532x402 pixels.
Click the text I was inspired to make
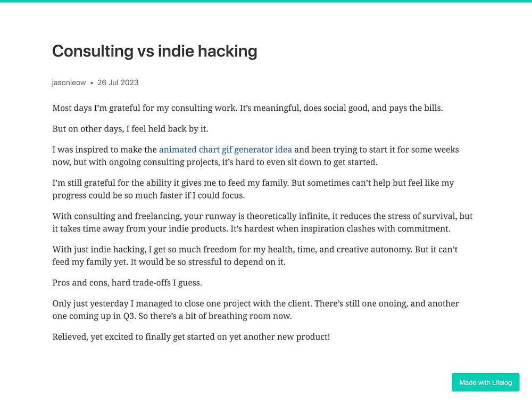click(104, 150)
